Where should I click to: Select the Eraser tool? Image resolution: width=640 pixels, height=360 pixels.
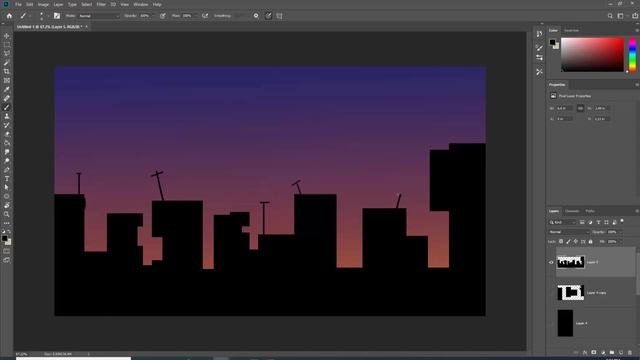(x=7, y=134)
